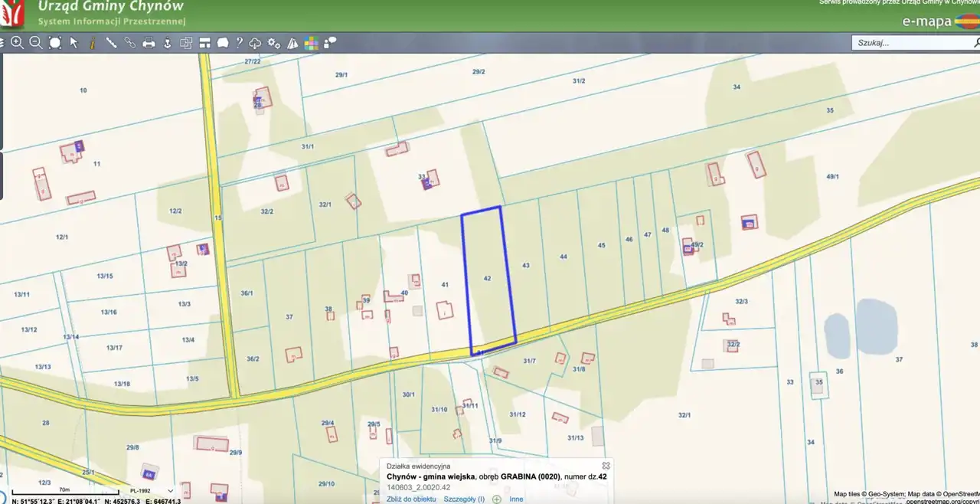Click the cloud download icon
This screenshot has width=980, height=504.
click(256, 43)
